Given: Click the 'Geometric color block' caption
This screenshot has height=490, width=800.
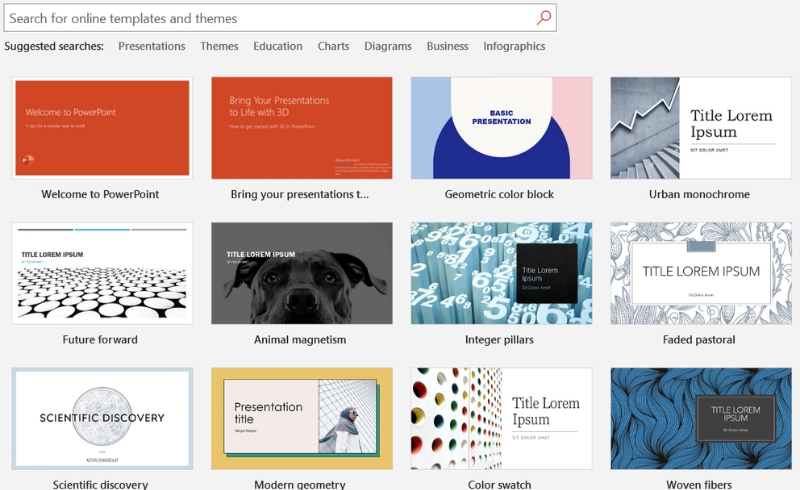Looking at the screenshot, I should click(499, 194).
